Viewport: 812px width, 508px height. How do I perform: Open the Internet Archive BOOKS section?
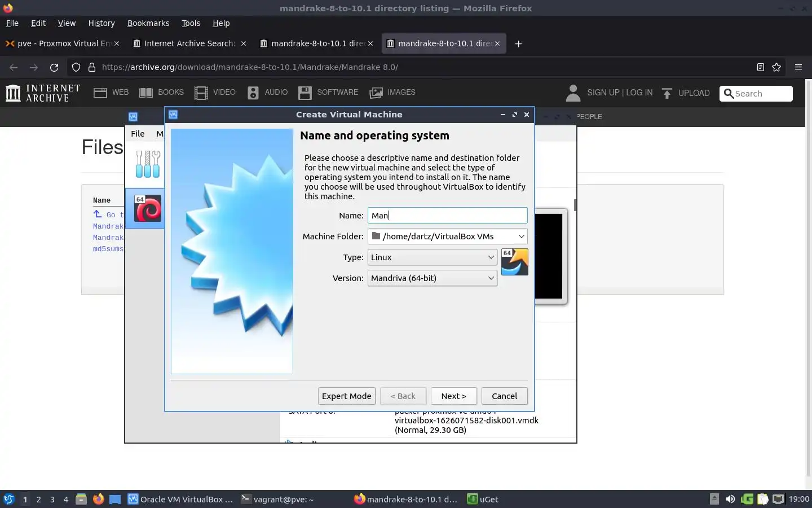click(161, 93)
